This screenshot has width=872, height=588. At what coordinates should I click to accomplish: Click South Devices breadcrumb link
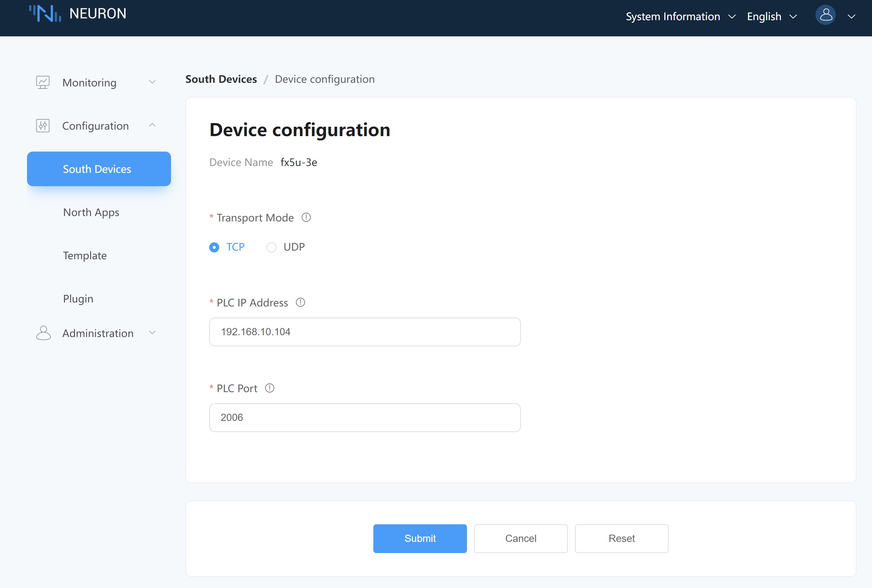[x=221, y=79]
